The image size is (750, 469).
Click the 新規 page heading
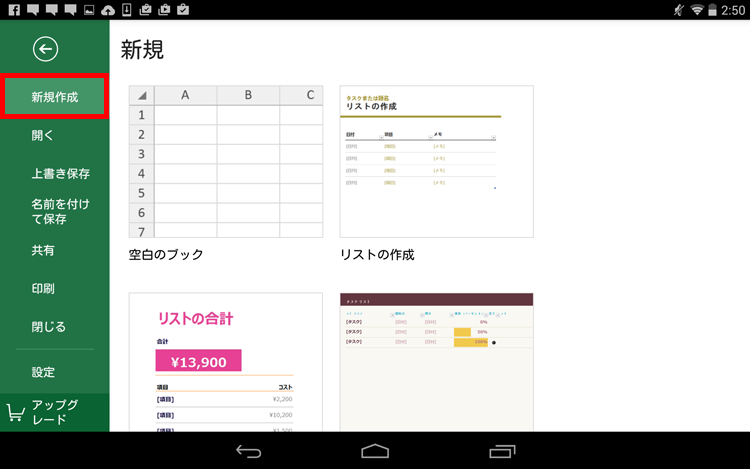[x=142, y=50]
